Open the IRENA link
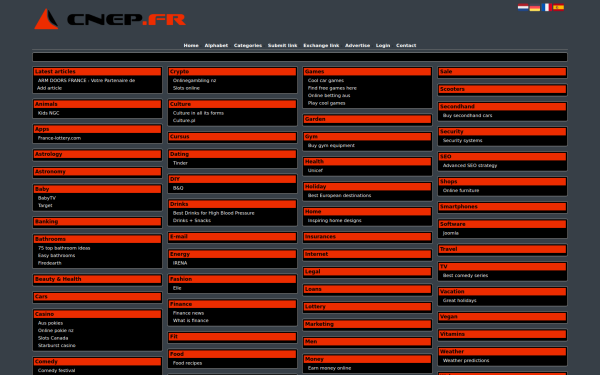Screen dimensions: 600x375 pos(180,263)
